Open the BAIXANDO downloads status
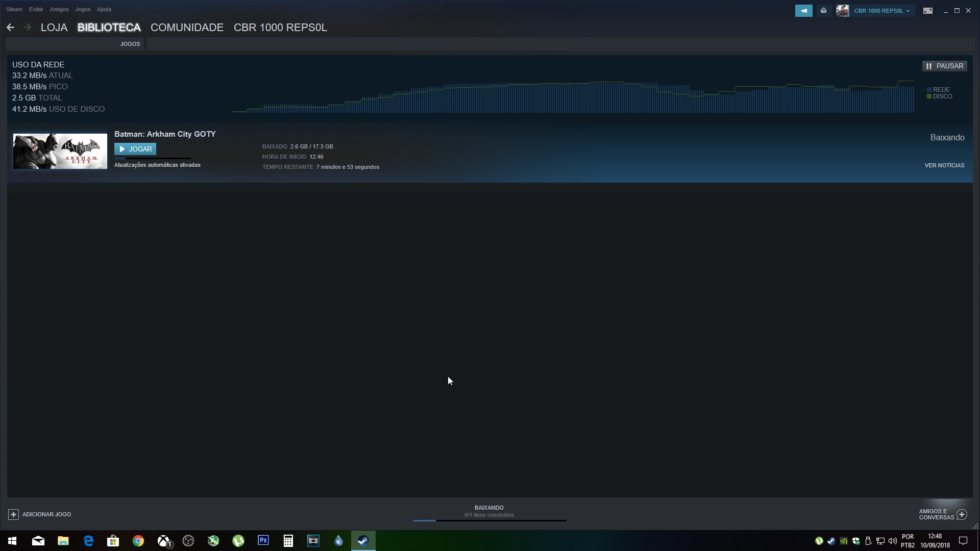 point(489,508)
